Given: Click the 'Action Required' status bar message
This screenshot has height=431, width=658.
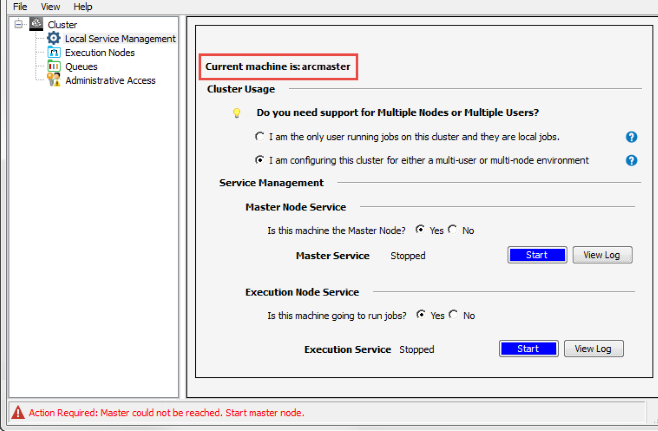Looking at the screenshot, I should click(x=167, y=413).
